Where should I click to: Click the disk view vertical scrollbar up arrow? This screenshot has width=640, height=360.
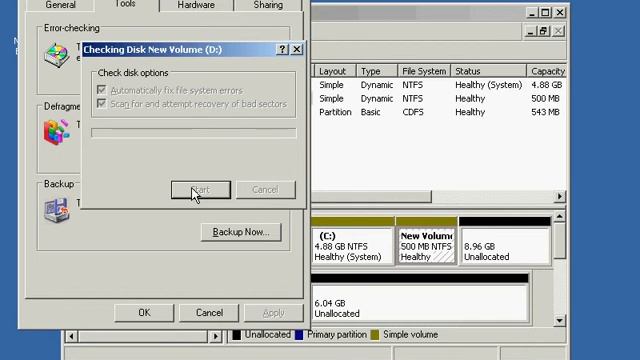[x=560, y=216]
